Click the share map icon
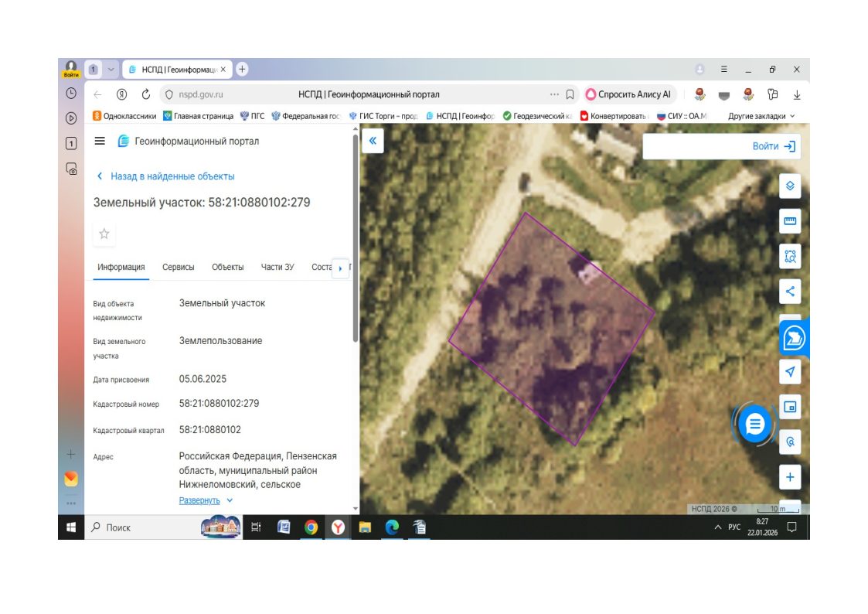Viewport: 868px width, 614px height. pyautogui.click(x=790, y=292)
